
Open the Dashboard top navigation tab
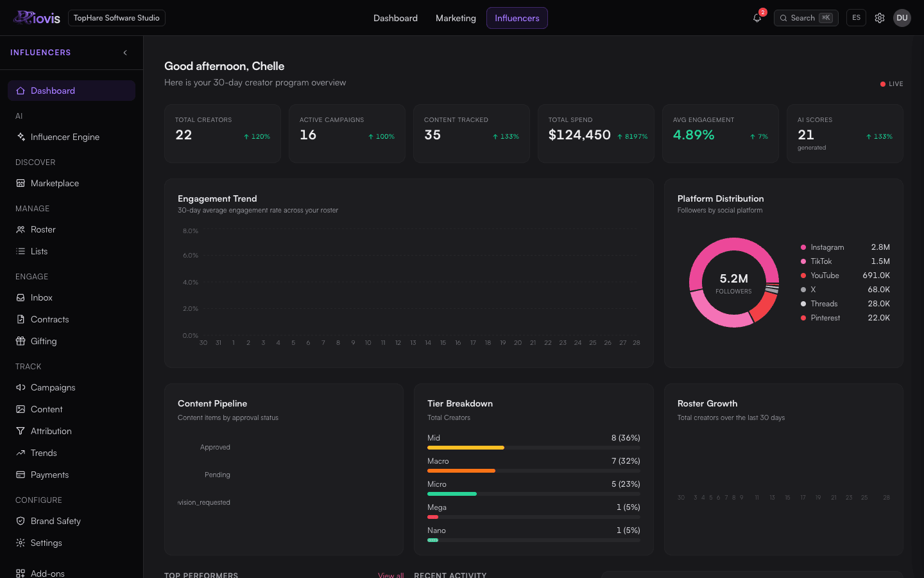pyautogui.click(x=395, y=18)
